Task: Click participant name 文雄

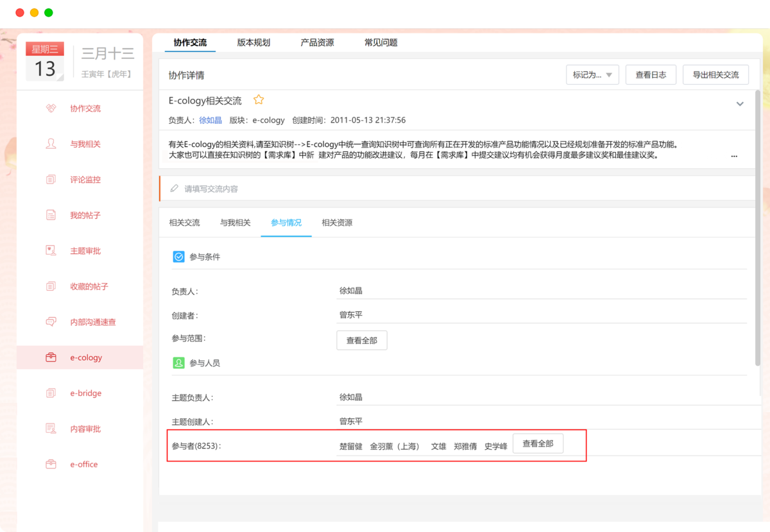Action: [x=438, y=446]
